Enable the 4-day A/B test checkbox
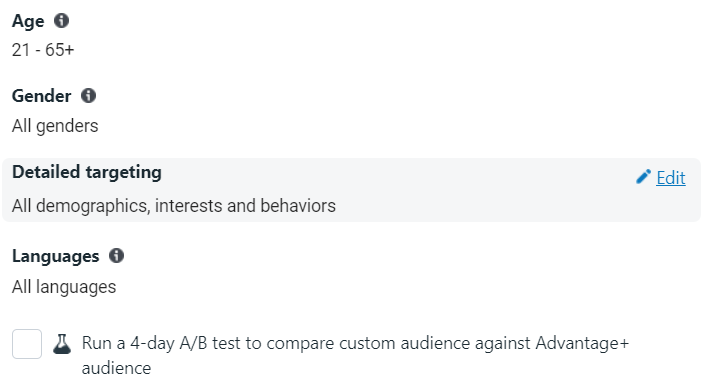This screenshot has height=391, width=707. 27,344
